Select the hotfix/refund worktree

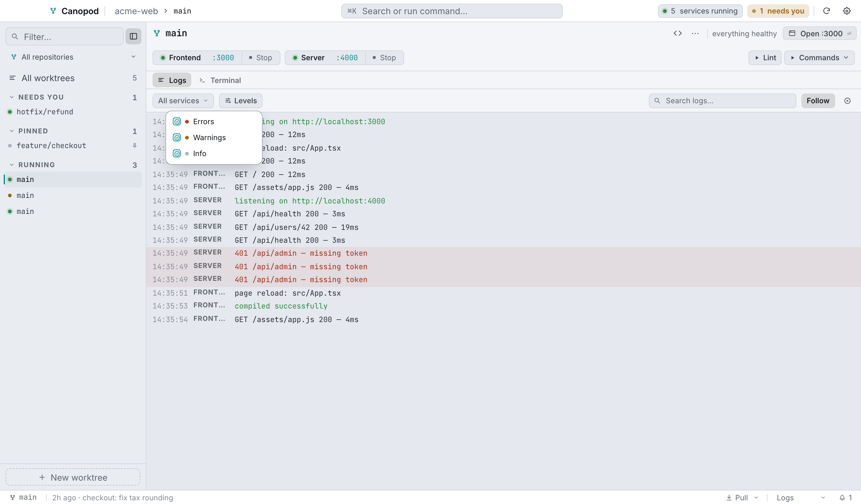point(73,112)
